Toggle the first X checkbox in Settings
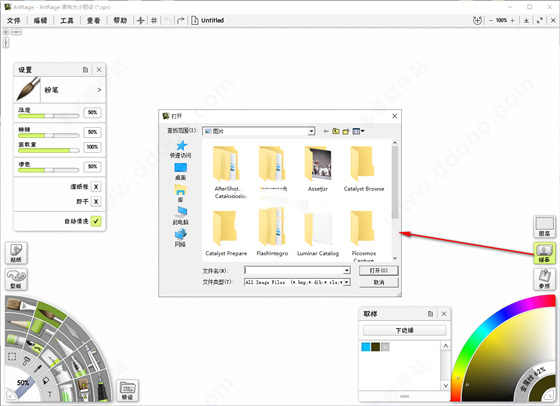 [x=96, y=187]
